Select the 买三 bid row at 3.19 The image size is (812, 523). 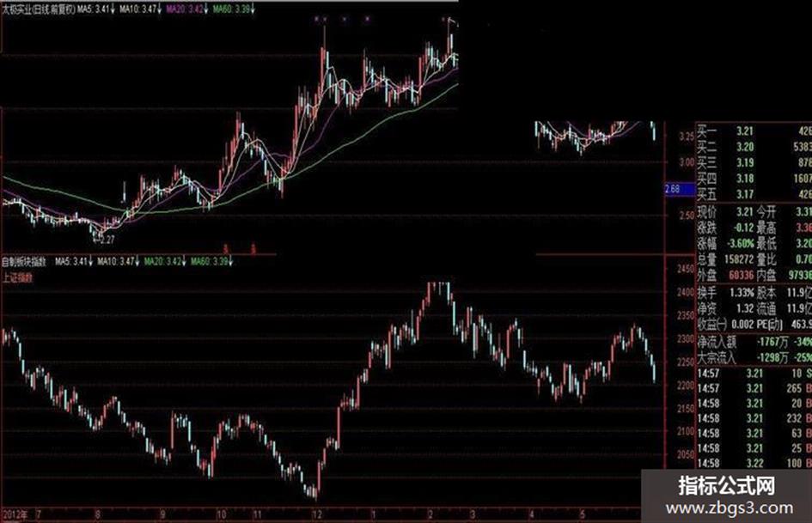[754, 162]
